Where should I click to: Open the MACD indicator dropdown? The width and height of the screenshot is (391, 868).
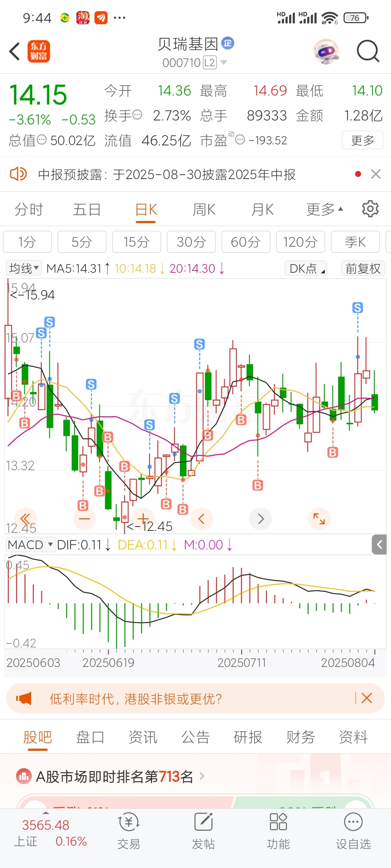(x=30, y=545)
